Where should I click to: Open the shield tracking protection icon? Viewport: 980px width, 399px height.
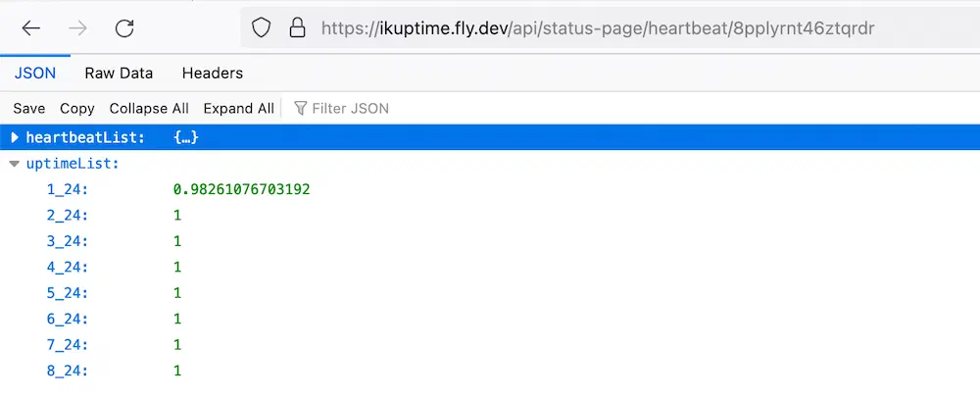pos(261,27)
